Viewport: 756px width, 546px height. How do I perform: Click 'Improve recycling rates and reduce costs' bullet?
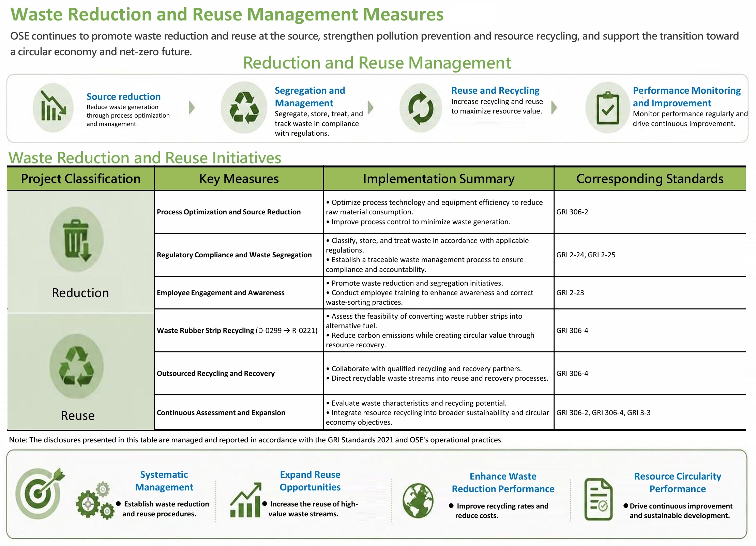(498, 511)
